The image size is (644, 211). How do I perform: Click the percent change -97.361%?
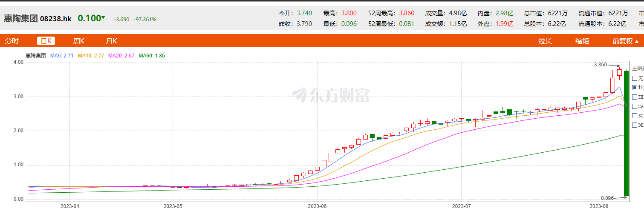[145, 20]
